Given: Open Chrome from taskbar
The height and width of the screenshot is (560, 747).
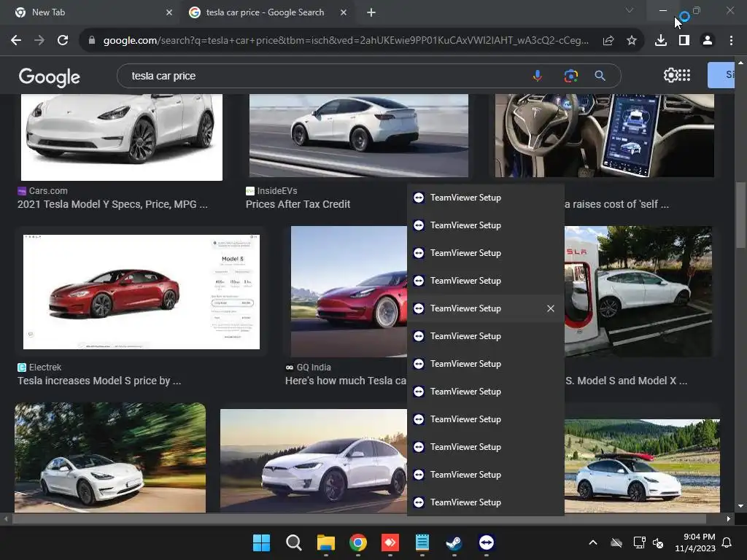Looking at the screenshot, I should [x=358, y=542].
